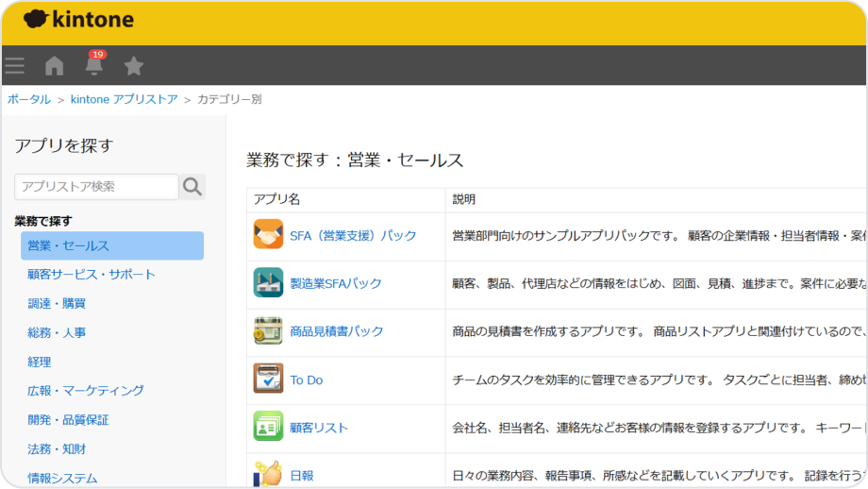The height and width of the screenshot is (489, 868).
Task: Click the kintone logo
Action: [x=78, y=19]
